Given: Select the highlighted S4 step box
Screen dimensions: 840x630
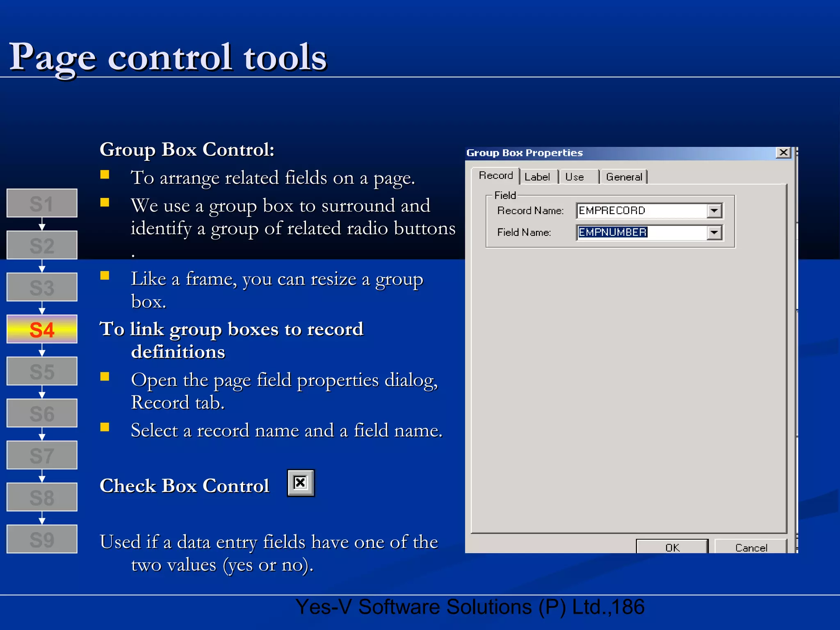Looking at the screenshot, I should pos(42,329).
